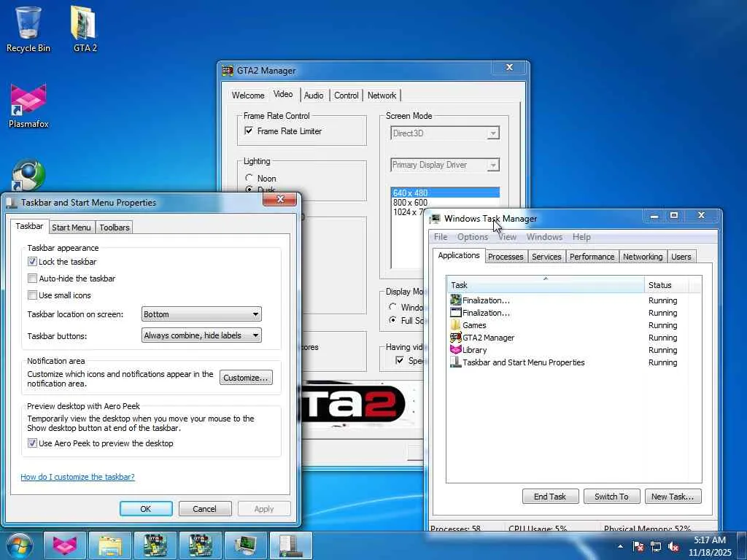The height and width of the screenshot is (560, 747).
Task: Click Cancel in Taskbar Properties
Action: coord(205,508)
